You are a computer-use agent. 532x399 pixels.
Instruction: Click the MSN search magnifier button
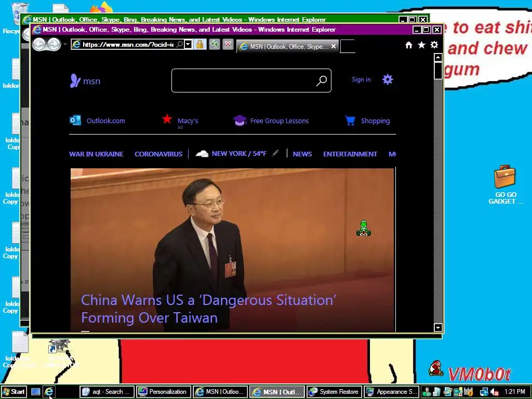(321, 81)
